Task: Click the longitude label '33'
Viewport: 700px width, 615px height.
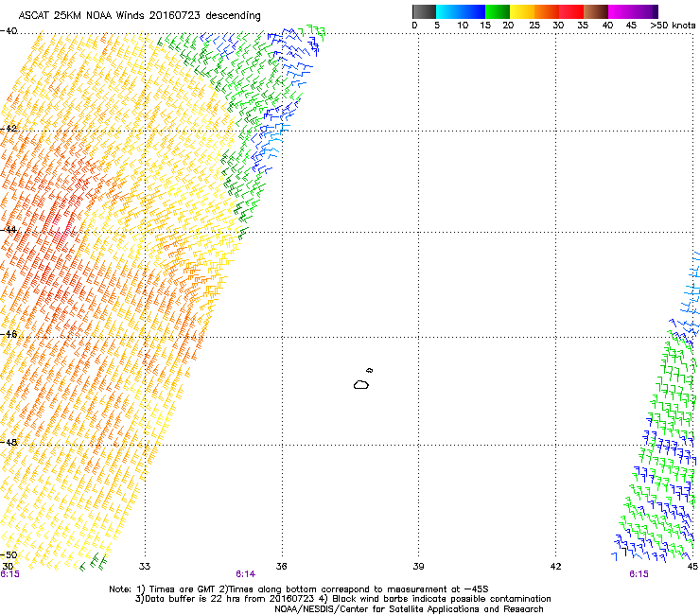Action: 145,567
